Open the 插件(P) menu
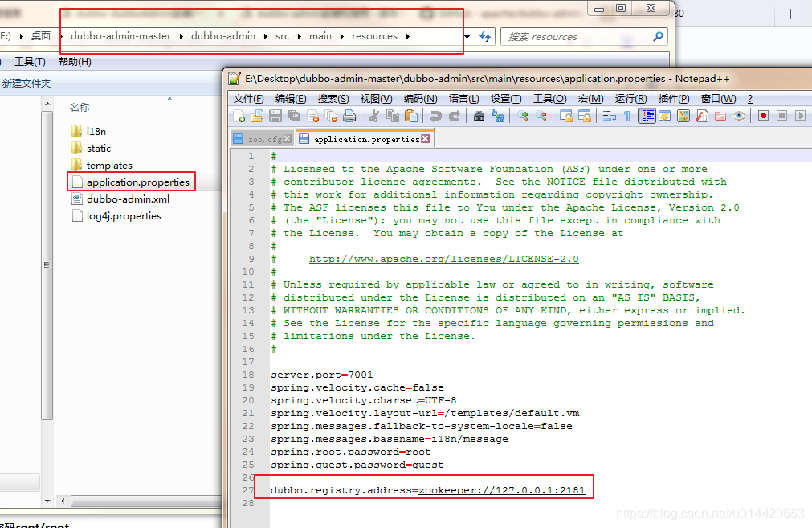The width and height of the screenshot is (812, 528). [x=674, y=99]
